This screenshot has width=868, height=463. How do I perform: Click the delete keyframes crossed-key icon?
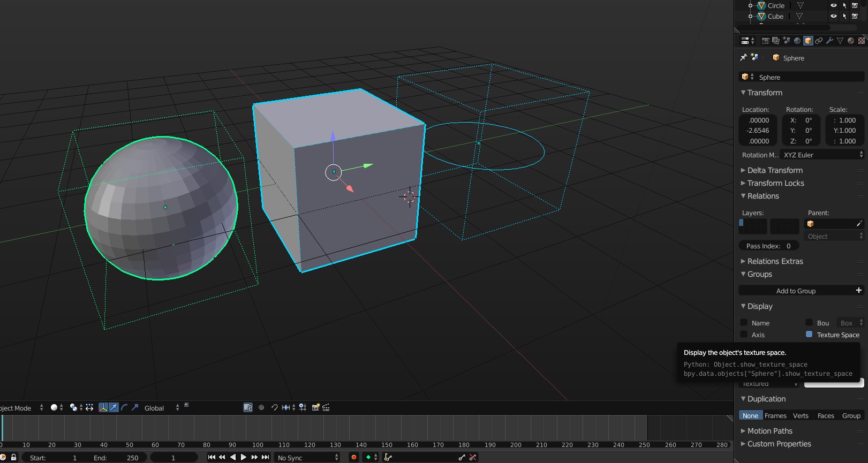[x=473, y=457]
